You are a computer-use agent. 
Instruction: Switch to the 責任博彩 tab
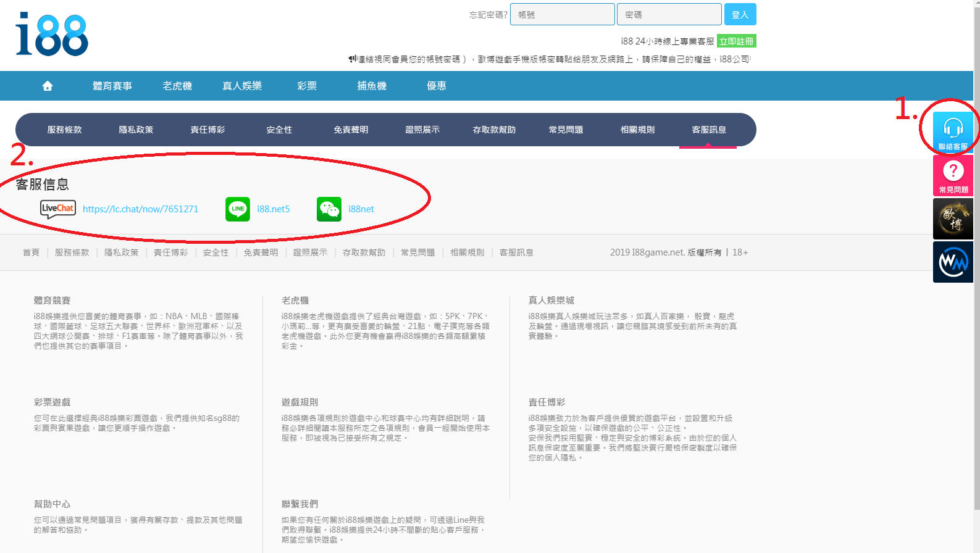point(208,130)
